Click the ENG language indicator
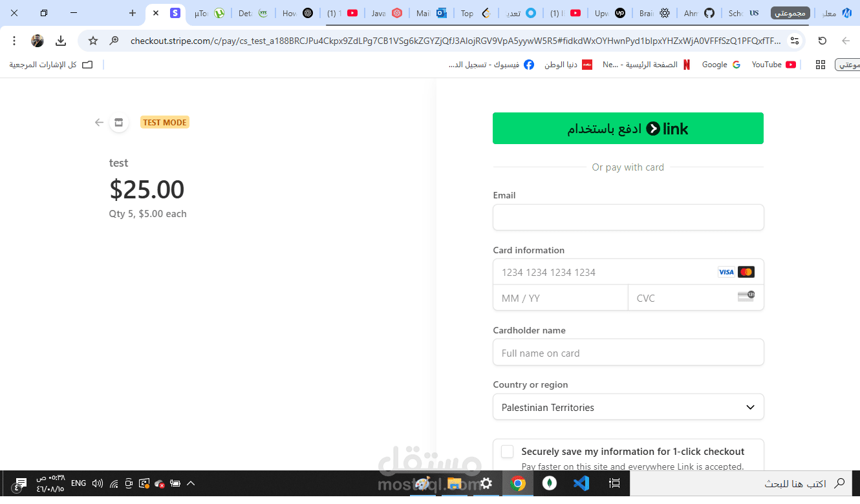This screenshot has width=860, height=504. (78, 483)
